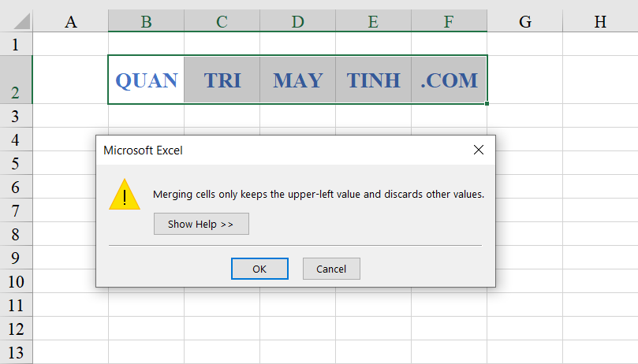The image size is (638, 364).
Task: Click the yellow warning triangle icon
Action: [125, 195]
